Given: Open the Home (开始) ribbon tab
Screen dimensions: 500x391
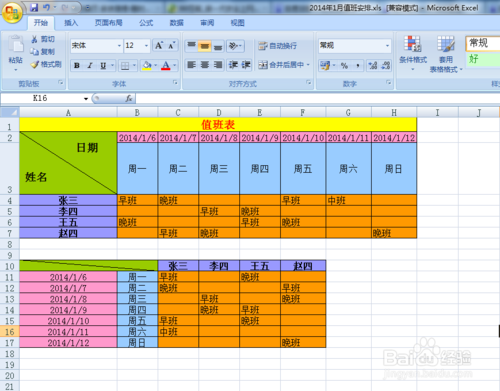Looking at the screenshot, I should pyautogui.click(x=41, y=23).
